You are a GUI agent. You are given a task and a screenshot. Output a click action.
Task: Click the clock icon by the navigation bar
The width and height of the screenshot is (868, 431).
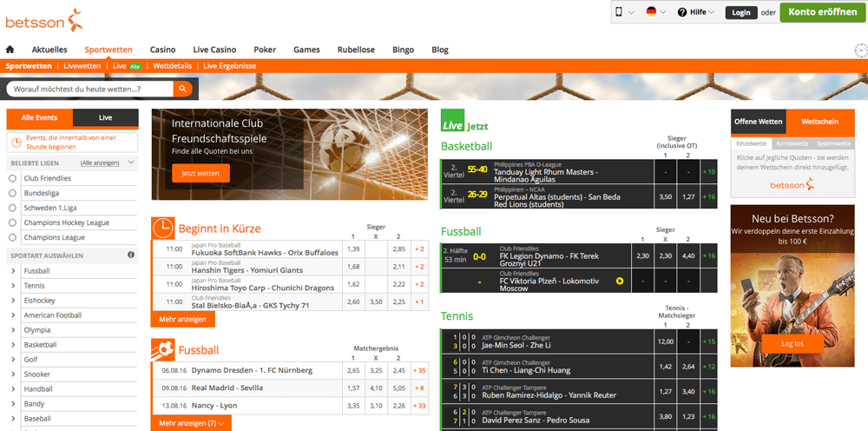pos(861,50)
